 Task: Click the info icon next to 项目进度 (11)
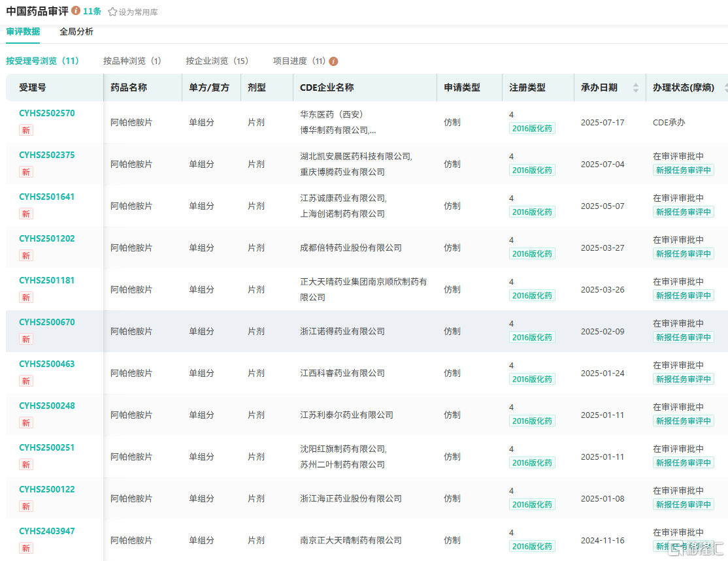pos(333,61)
